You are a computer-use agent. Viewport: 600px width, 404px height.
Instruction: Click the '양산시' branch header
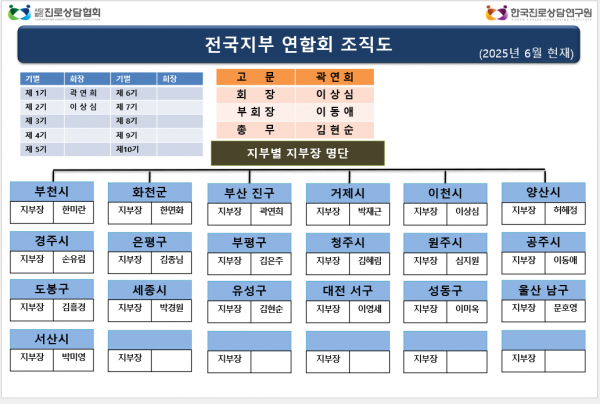(544, 192)
